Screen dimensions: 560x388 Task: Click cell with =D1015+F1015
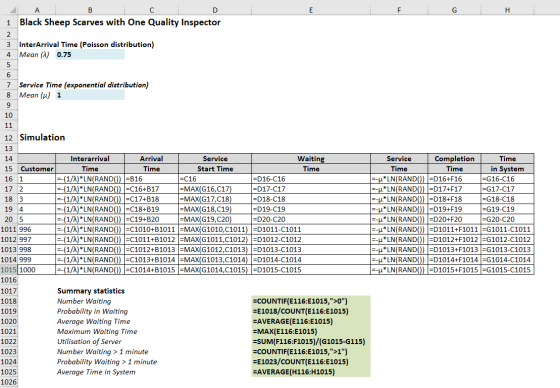tap(454, 270)
